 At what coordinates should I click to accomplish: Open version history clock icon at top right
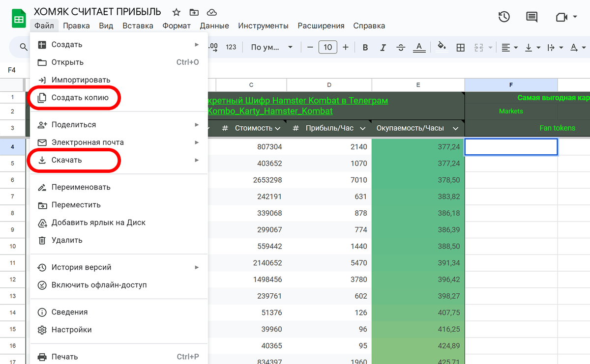tap(504, 17)
